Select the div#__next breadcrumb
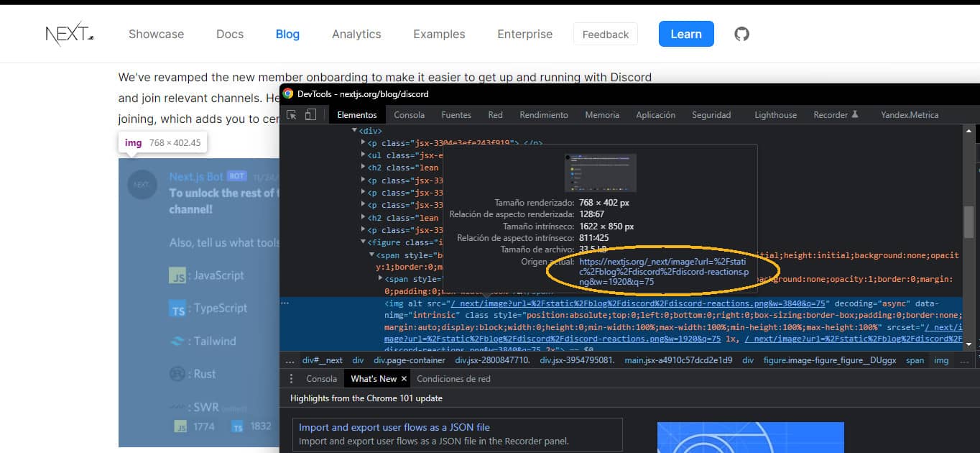 click(323, 360)
